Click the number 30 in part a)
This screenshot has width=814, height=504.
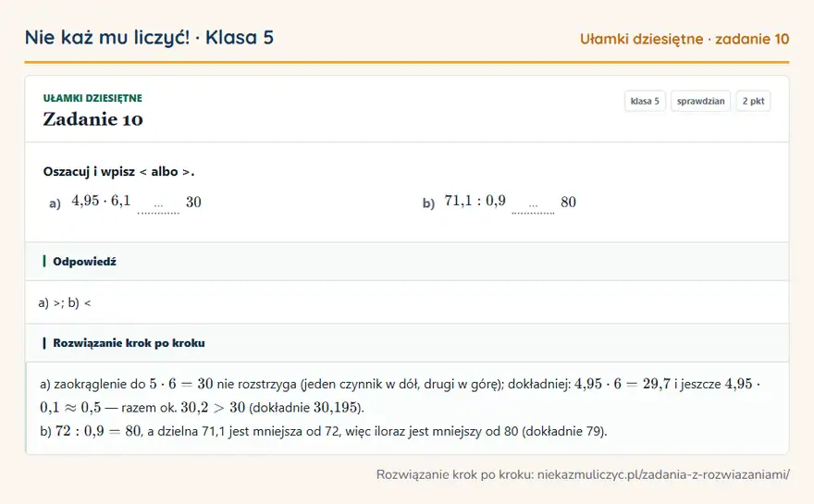coord(193,202)
